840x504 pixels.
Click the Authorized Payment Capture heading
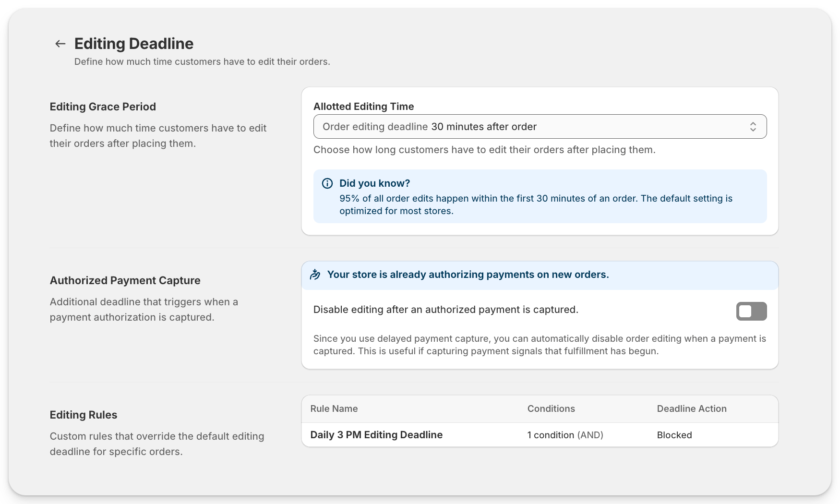[x=125, y=280]
